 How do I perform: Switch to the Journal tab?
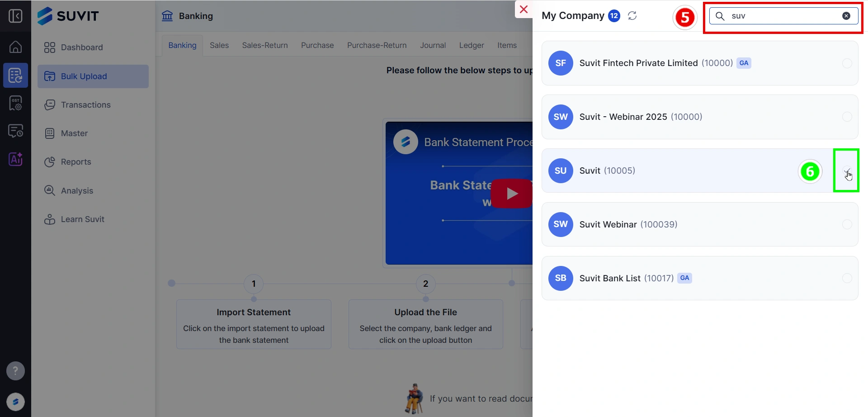click(x=433, y=45)
